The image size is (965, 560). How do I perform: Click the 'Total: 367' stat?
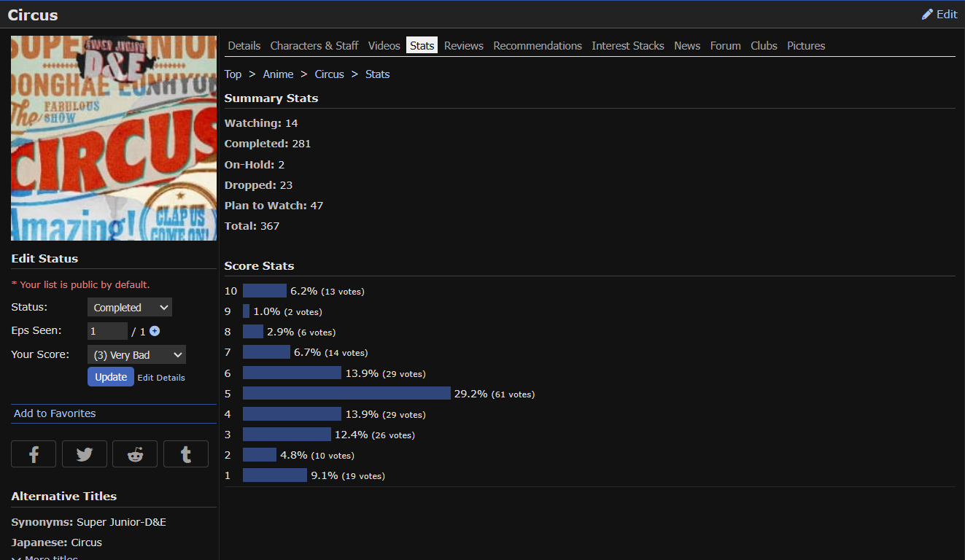tap(252, 226)
